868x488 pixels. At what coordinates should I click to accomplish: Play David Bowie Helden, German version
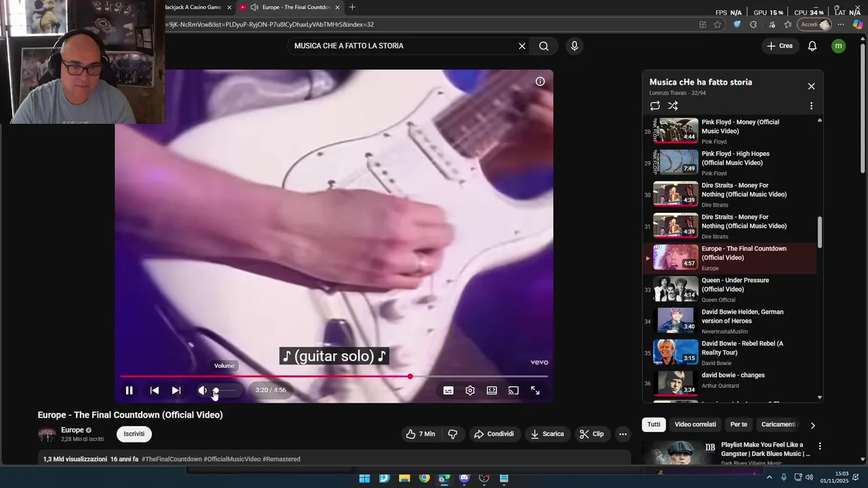pyautogui.click(x=729, y=321)
